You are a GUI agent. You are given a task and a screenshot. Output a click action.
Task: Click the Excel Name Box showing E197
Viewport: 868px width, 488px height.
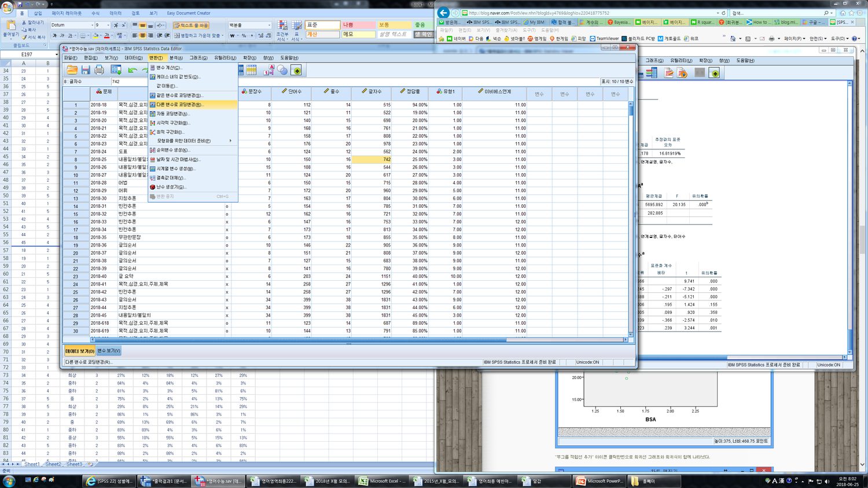(29, 54)
